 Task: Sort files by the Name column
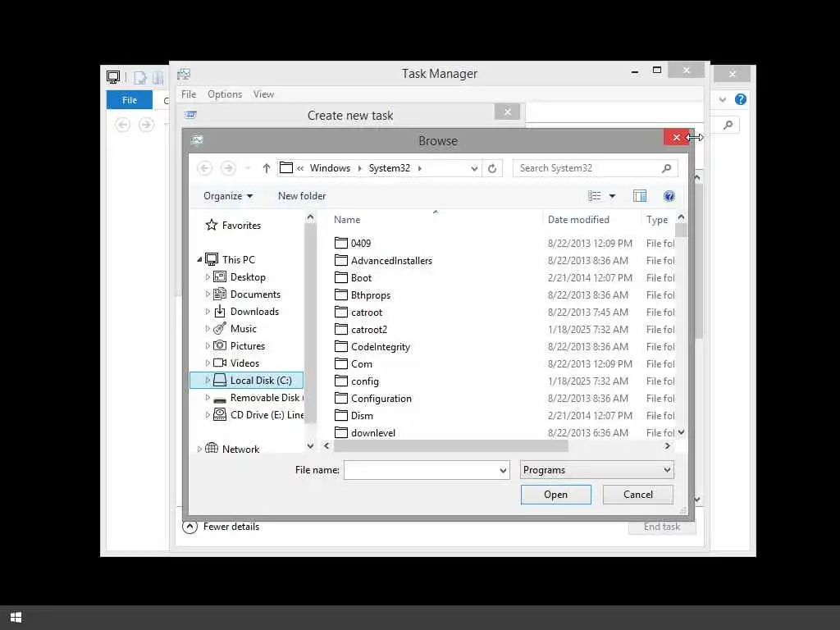tap(347, 220)
